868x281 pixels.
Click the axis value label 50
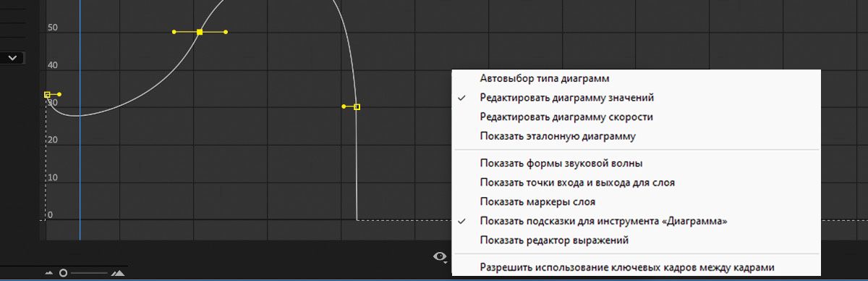(52, 28)
